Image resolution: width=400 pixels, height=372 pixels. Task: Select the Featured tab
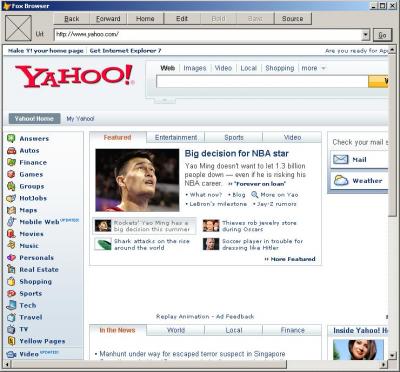pyautogui.click(x=117, y=137)
